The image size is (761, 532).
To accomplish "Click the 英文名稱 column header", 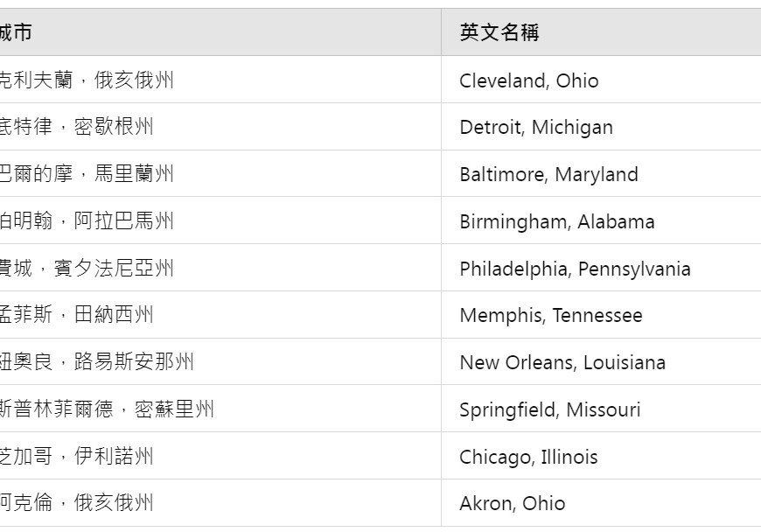I will (499, 32).
